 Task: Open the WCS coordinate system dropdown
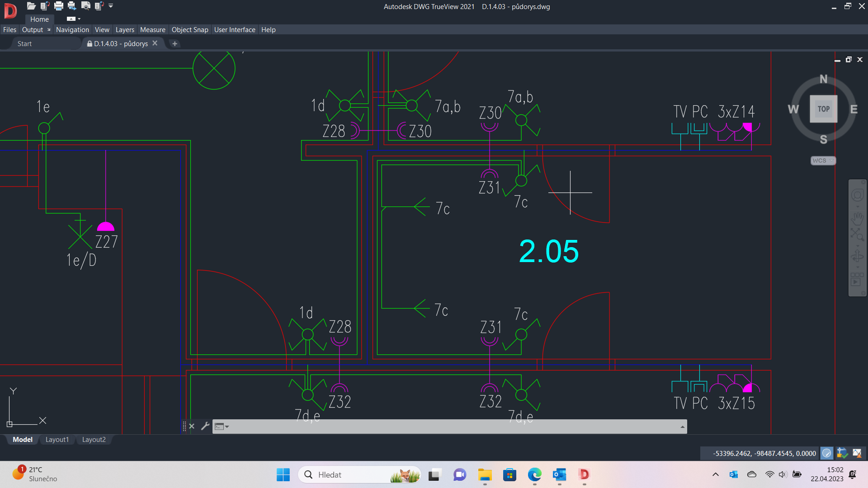823,160
